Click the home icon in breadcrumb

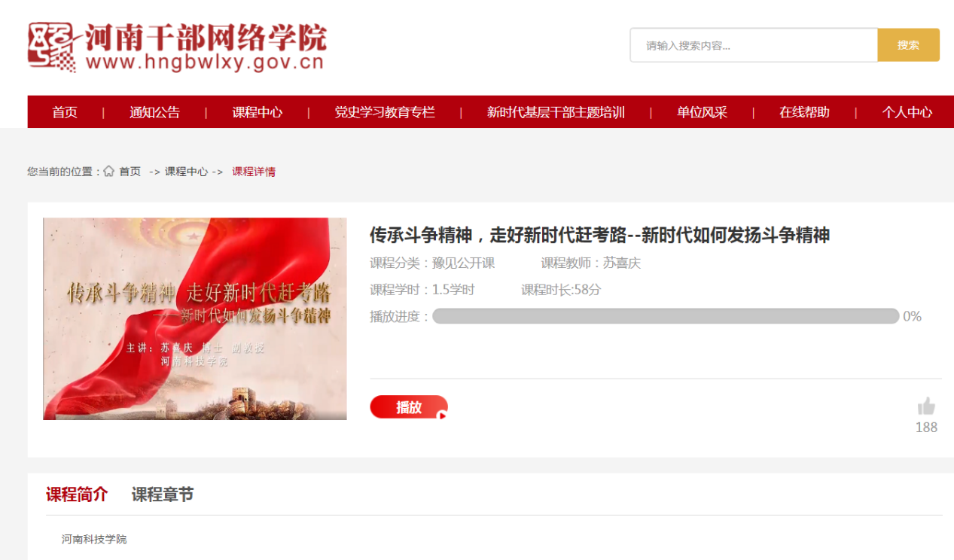point(109,171)
